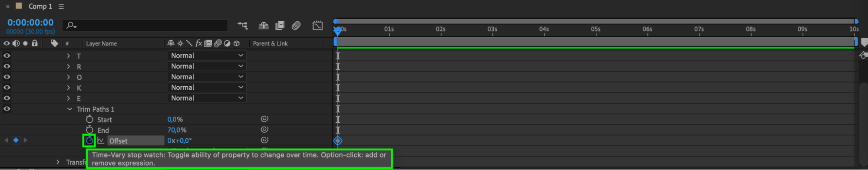Enable Frame Blending for the composition

click(x=280, y=26)
